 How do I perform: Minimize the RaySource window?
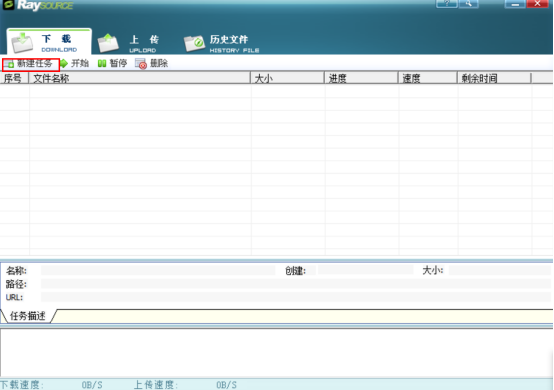(515, 4)
